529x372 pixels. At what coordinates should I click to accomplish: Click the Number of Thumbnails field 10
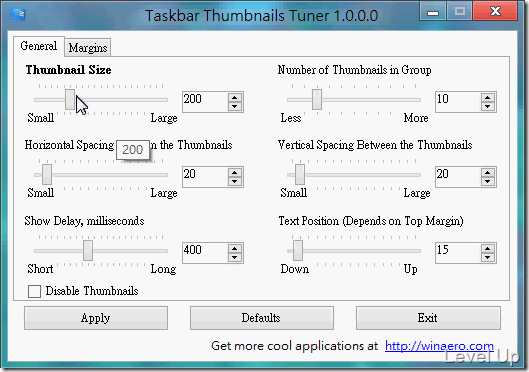coord(458,102)
